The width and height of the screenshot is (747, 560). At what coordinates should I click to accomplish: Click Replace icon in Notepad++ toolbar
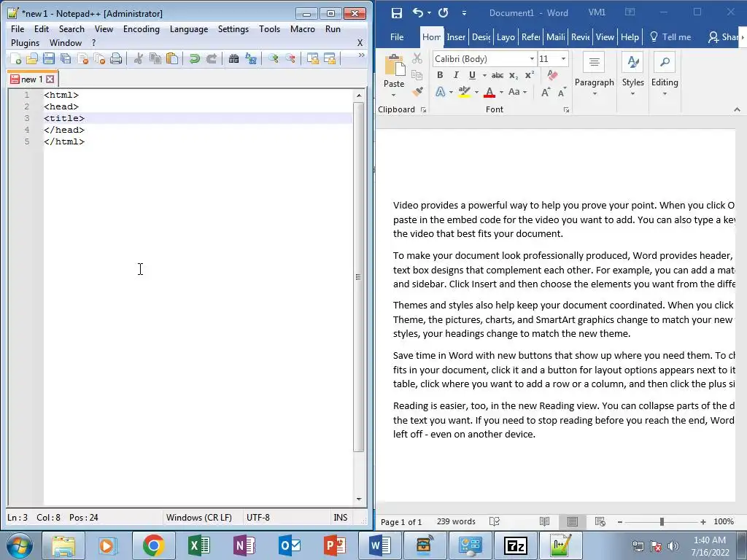(251, 58)
